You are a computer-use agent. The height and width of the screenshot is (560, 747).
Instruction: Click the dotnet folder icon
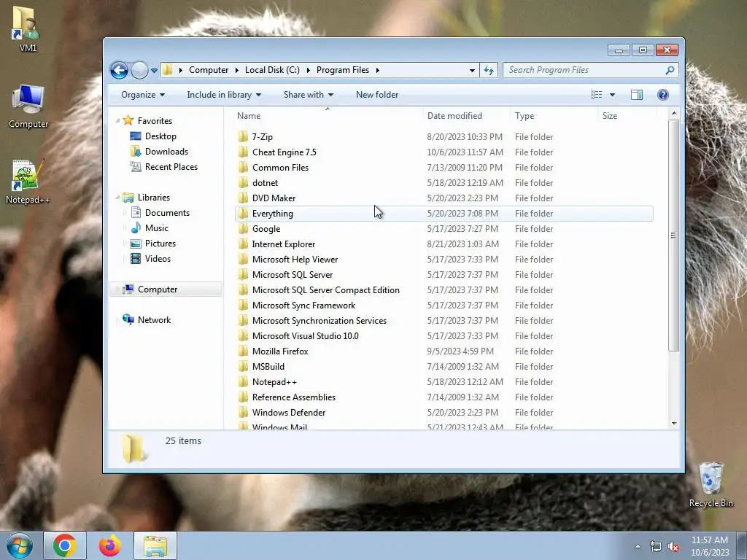point(243,182)
